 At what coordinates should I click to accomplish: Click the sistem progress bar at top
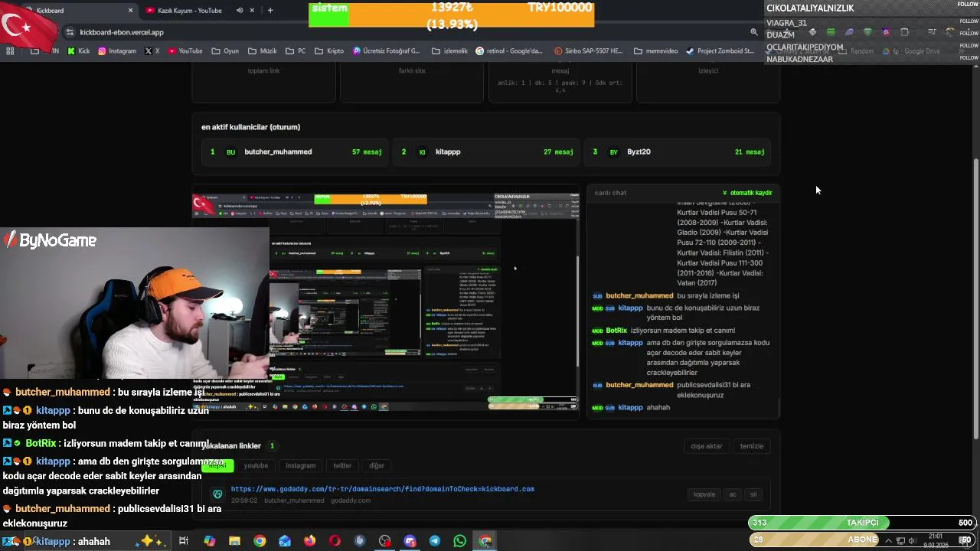452,15
